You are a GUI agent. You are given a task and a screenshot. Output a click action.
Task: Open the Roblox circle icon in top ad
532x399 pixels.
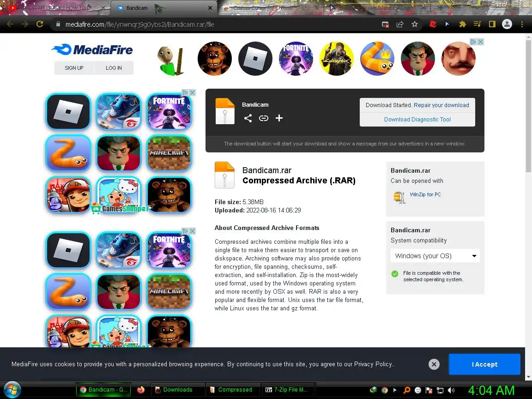[255, 58]
